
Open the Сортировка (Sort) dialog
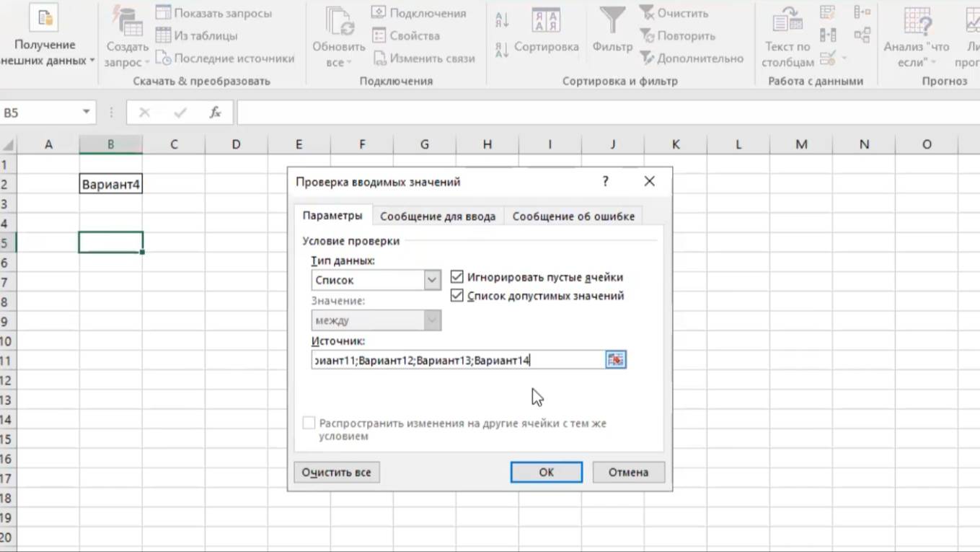pos(546,32)
